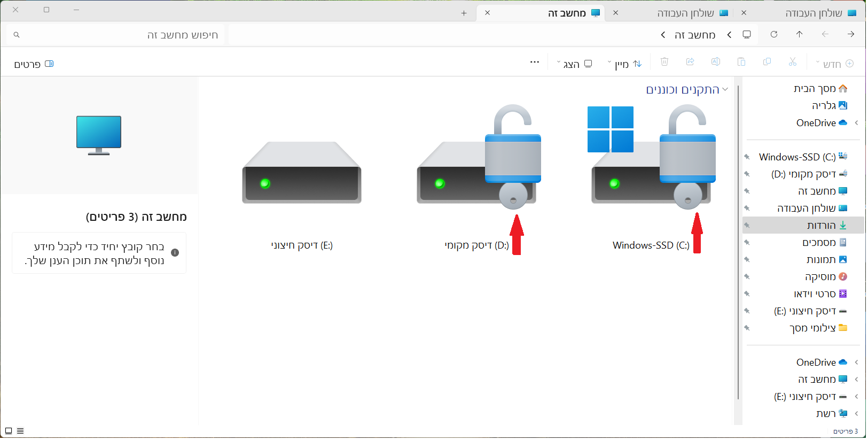Click the pin icon beside צילומי מסך
868x440 pixels.
747,328
